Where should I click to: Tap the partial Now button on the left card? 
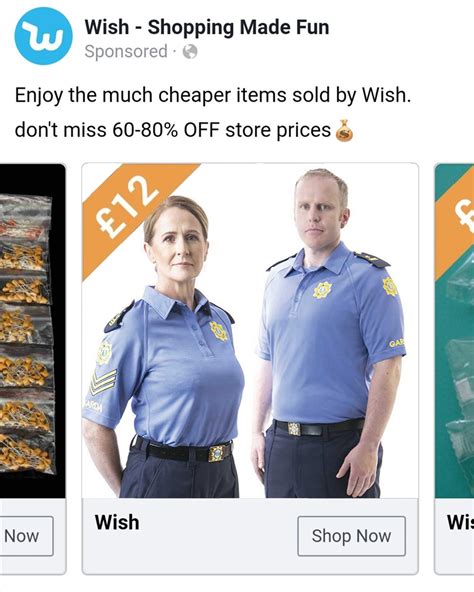(26, 536)
